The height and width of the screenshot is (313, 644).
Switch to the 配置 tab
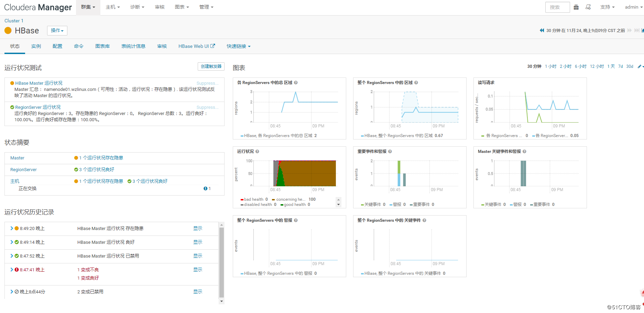(x=57, y=46)
